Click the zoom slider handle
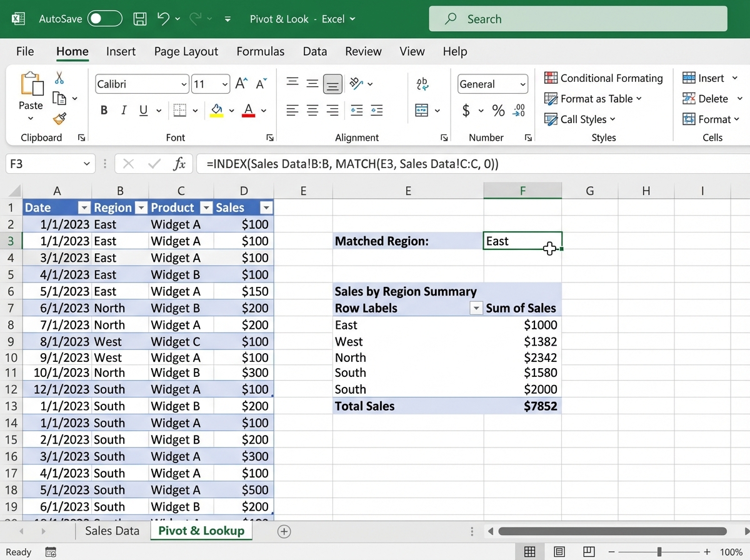Image resolution: width=750 pixels, height=560 pixels. tap(659, 552)
